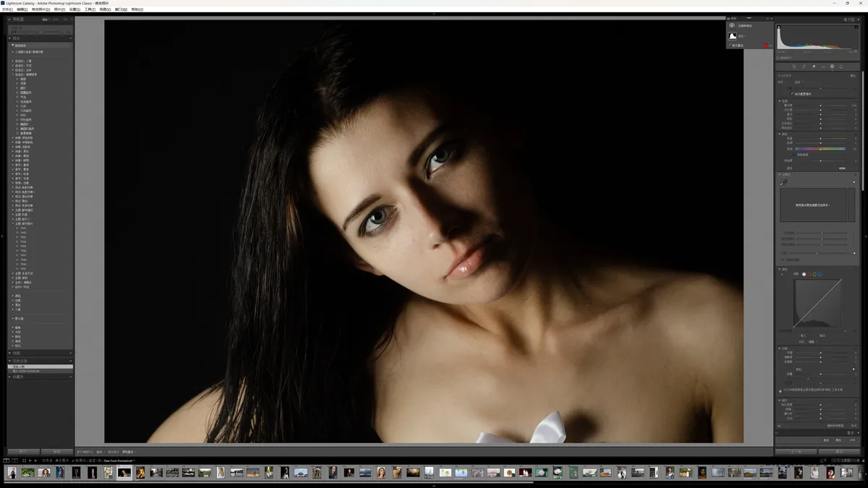Image resolution: width=868 pixels, height=488 pixels.
Task: Activate the targeted adjustment tool on the curve
Action: pyautogui.click(x=782, y=274)
